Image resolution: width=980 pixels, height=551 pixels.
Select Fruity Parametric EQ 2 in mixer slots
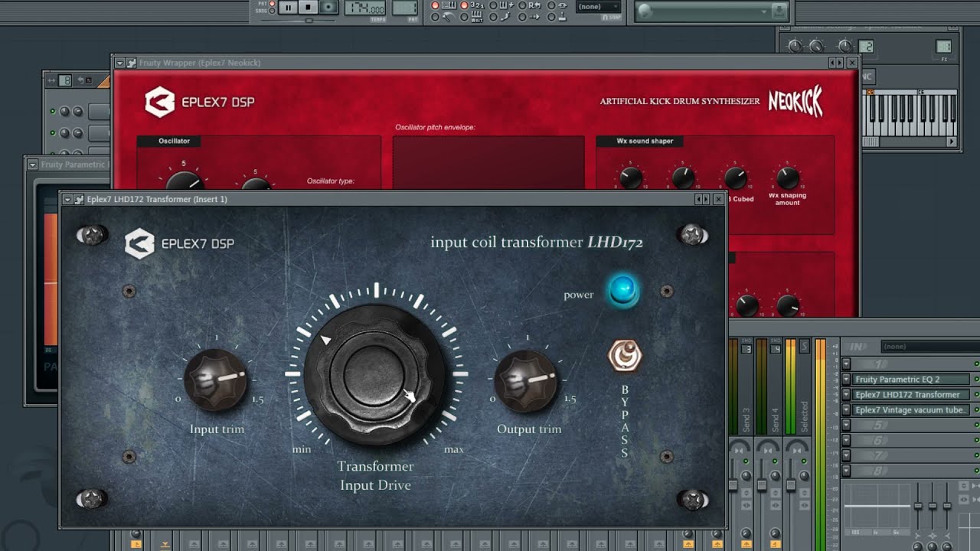tap(911, 380)
